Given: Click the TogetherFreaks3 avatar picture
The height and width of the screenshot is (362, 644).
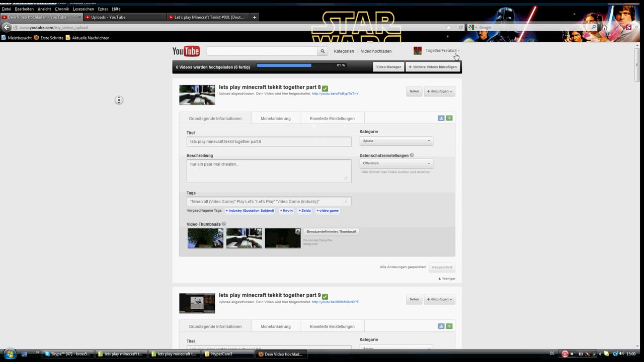Looking at the screenshot, I should pyautogui.click(x=418, y=51).
